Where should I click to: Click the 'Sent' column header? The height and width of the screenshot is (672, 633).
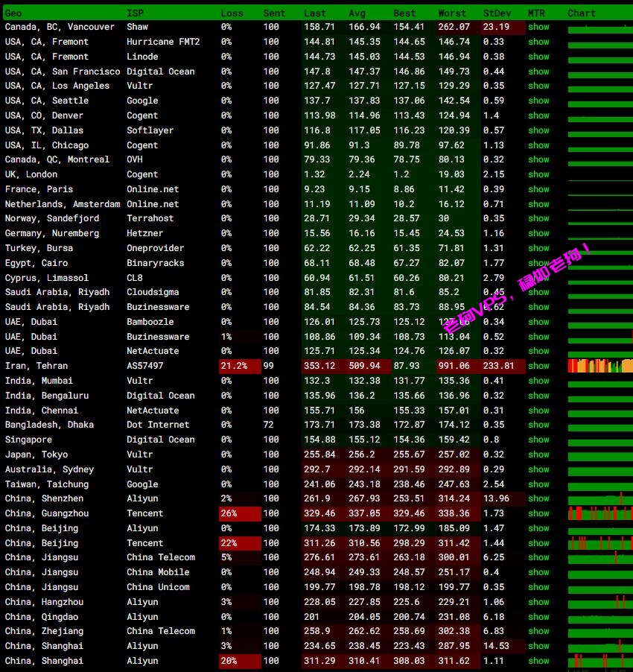tap(274, 13)
